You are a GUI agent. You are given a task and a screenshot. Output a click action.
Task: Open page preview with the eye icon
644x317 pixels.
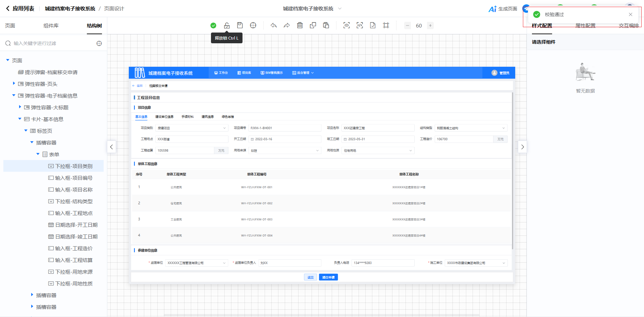coord(346,25)
